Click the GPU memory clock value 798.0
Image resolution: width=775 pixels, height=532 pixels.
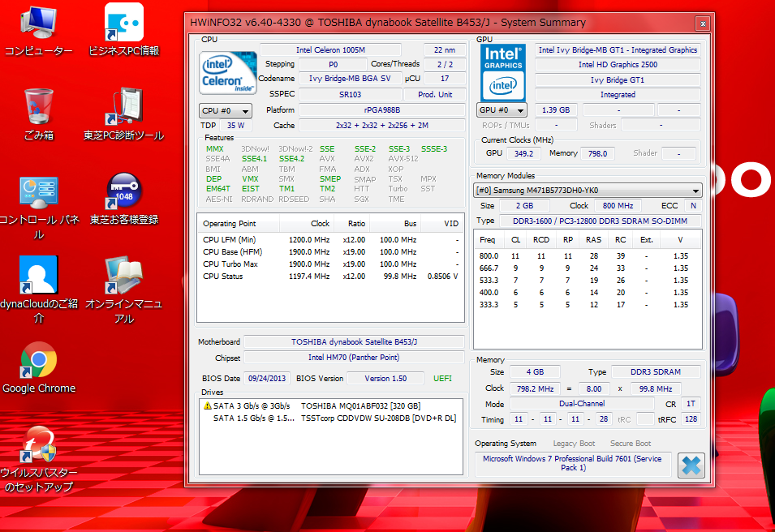click(597, 153)
